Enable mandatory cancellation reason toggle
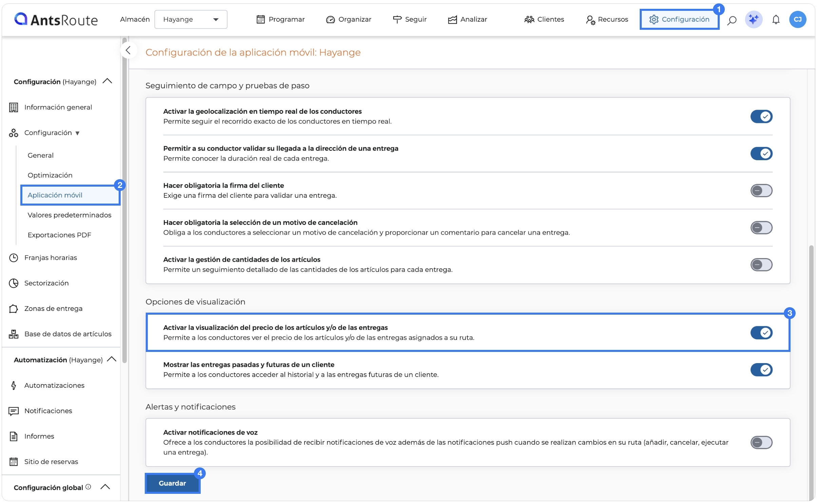This screenshot has height=504, width=817. 761,228
